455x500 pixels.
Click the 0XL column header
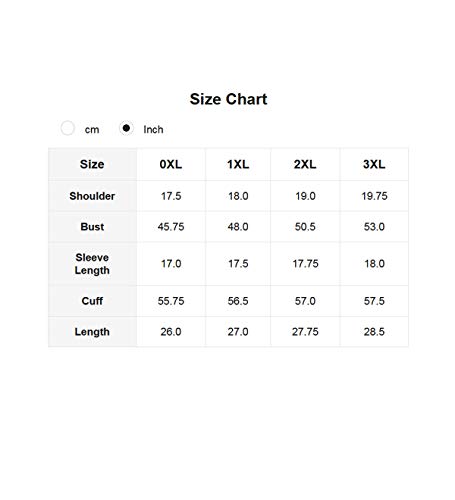coord(171,164)
